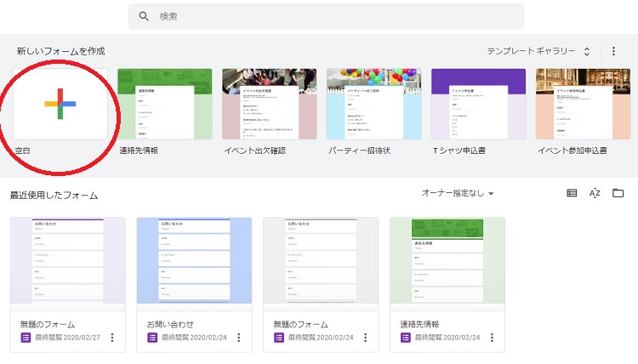Open the お問い合わせ recent form card
Image resolution: width=638 pixels, height=364 pixels.
click(x=194, y=284)
